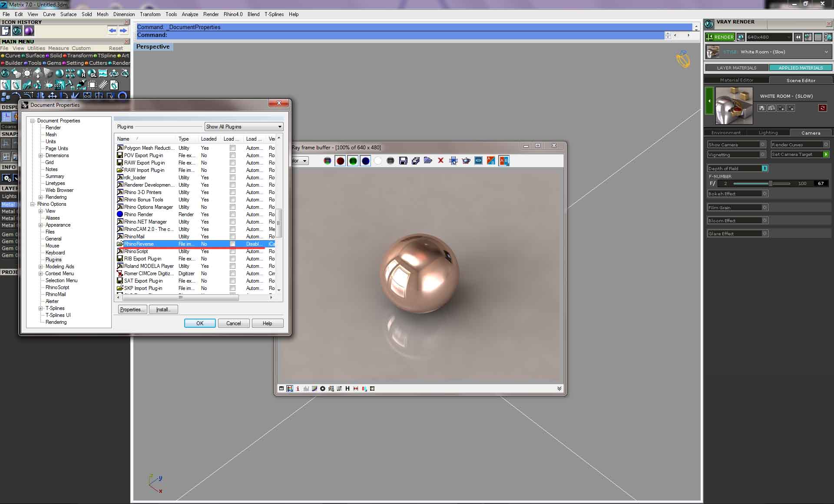Click the back arrow in Icon History
The height and width of the screenshot is (504, 834).
(x=113, y=31)
